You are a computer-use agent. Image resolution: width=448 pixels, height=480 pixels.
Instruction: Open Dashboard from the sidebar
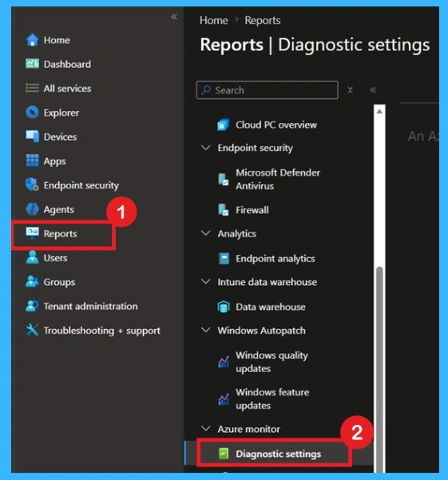(67, 64)
